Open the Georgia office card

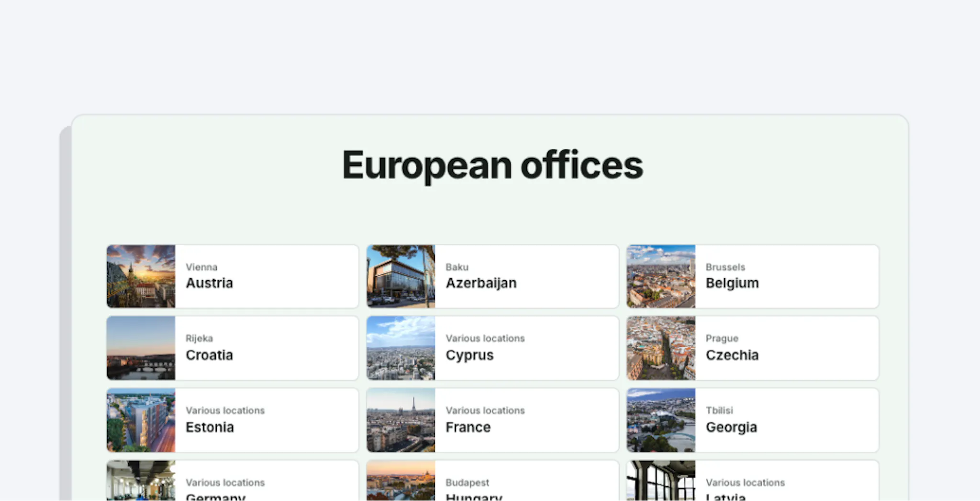point(753,420)
